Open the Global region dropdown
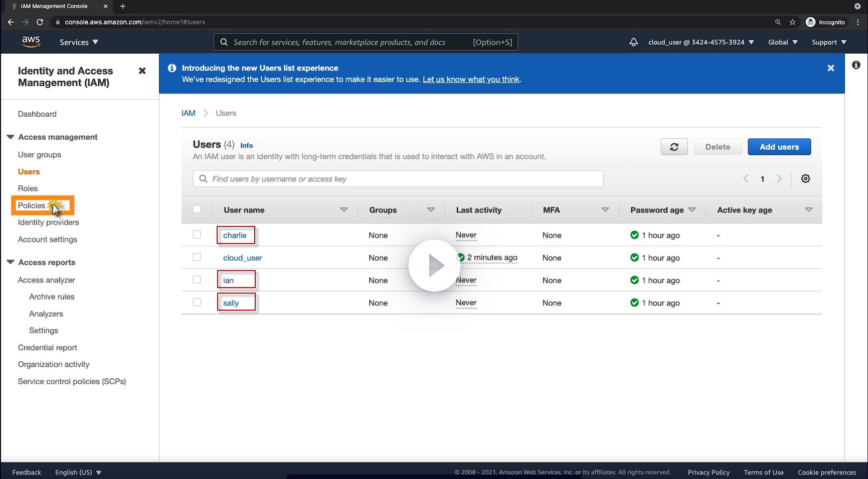The image size is (868, 479). [782, 43]
